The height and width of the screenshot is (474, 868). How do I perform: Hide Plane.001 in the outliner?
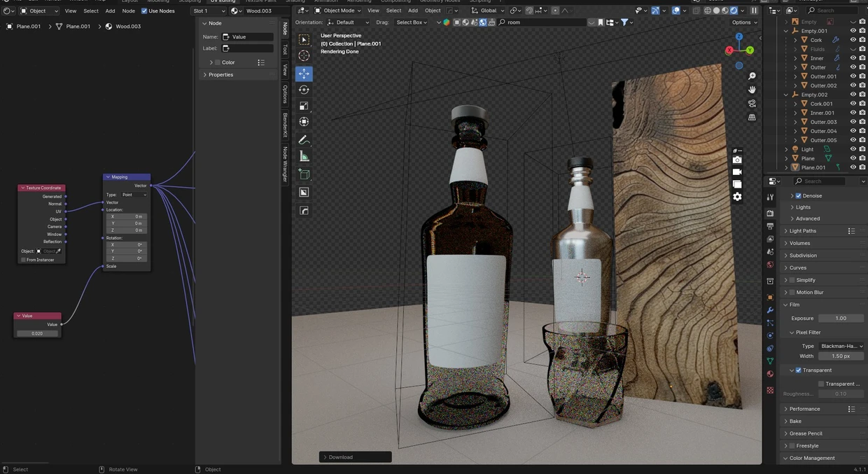click(x=853, y=167)
